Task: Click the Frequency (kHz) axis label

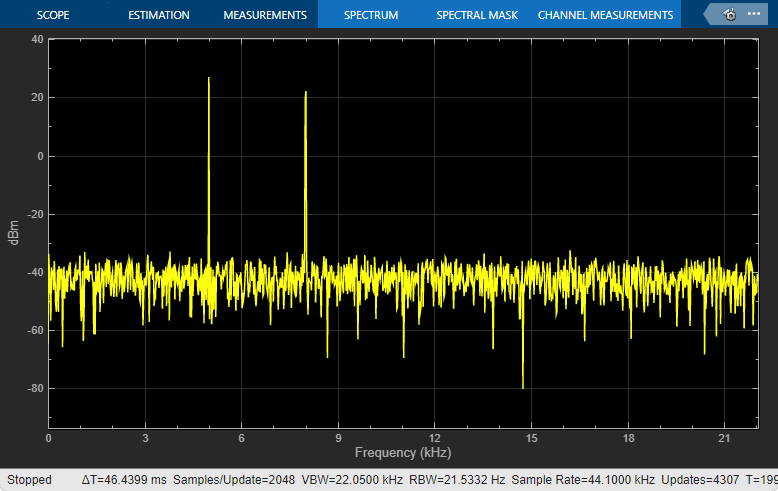Action: [403, 452]
